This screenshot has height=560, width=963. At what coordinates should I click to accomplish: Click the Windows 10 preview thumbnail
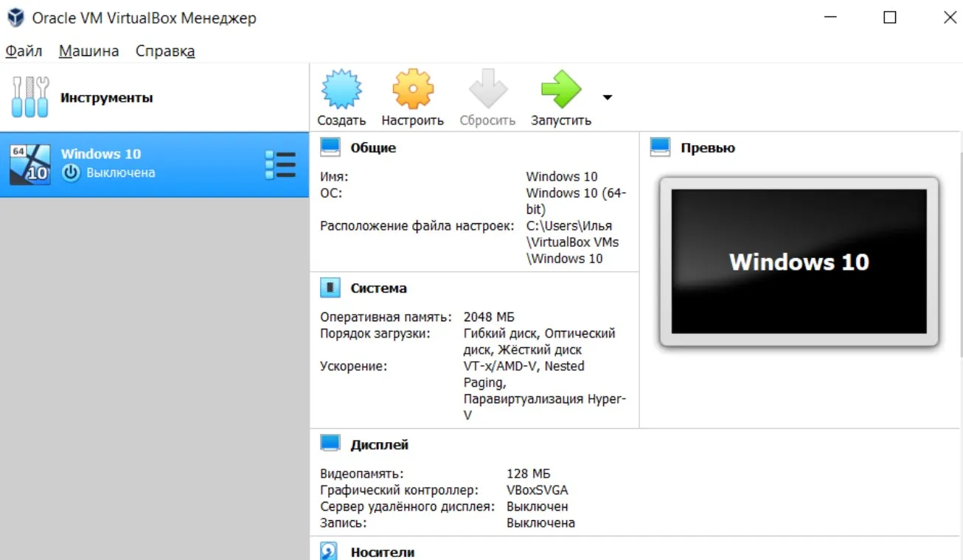point(799,262)
